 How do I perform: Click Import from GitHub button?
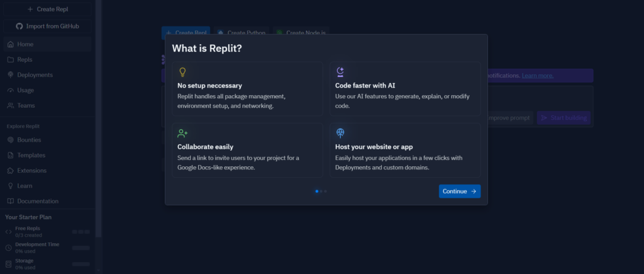48,26
